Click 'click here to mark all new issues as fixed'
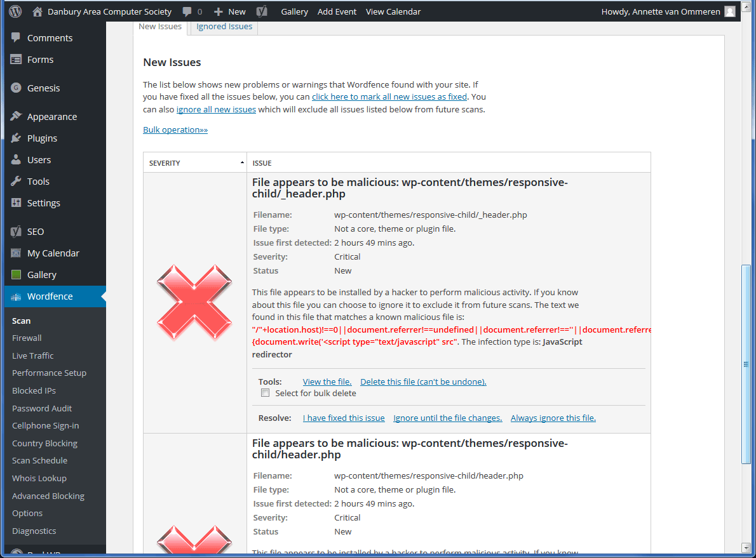 click(x=389, y=97)
